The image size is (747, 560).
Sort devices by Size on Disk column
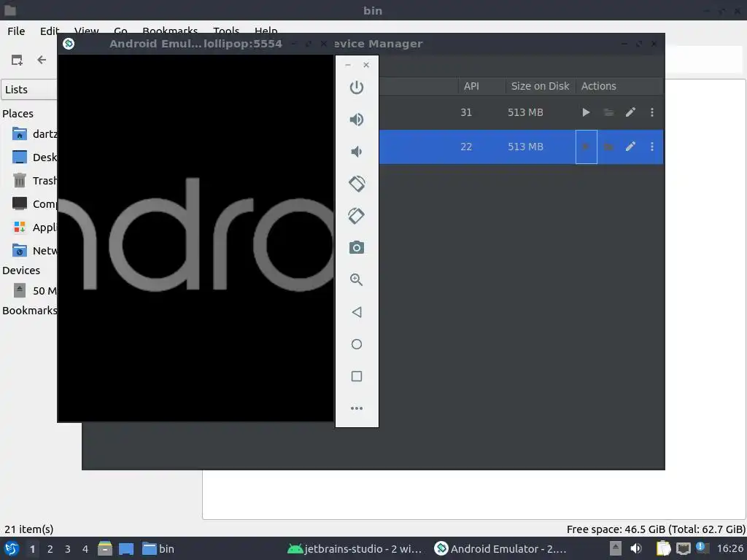click(x=540, y=86)
